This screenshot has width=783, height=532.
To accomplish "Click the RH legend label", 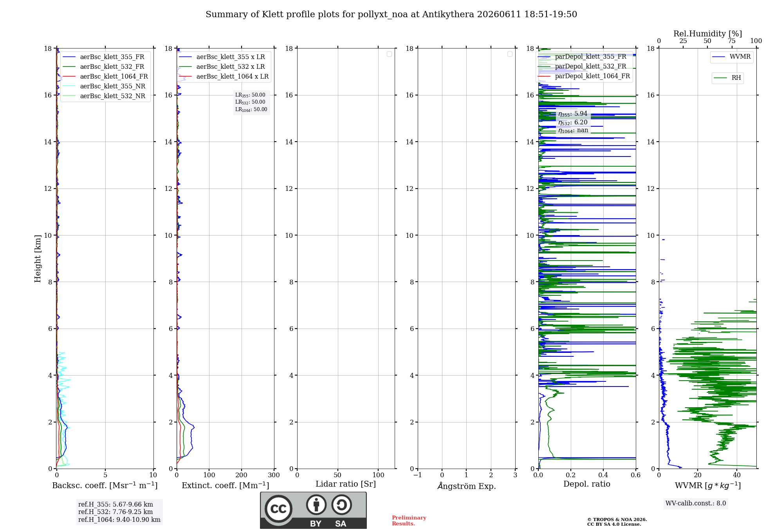I will pos(736,78).
